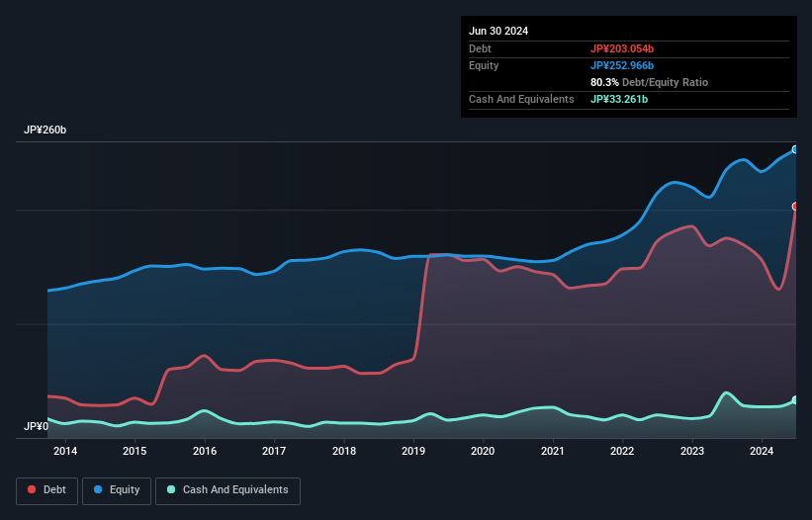Click the JP¥252.966b equity value
Viewport: 812px width, 520px height.
(x=622, y=65)
